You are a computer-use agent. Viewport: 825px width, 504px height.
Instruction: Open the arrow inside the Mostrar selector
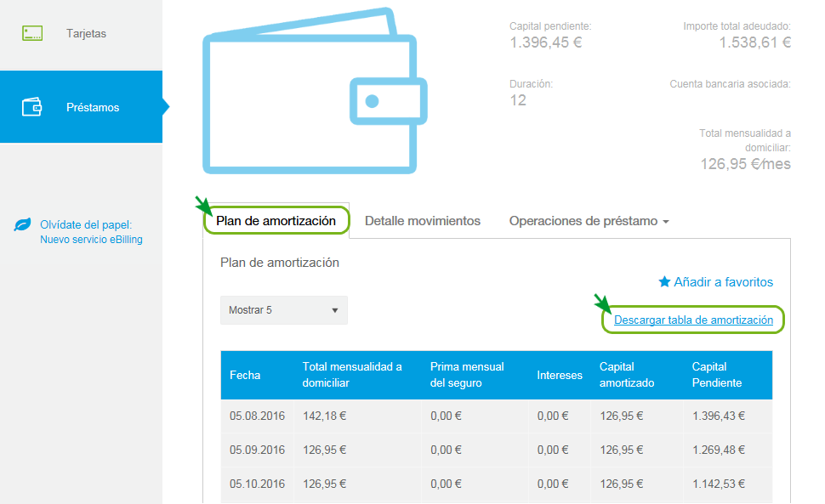click(334, 309)
